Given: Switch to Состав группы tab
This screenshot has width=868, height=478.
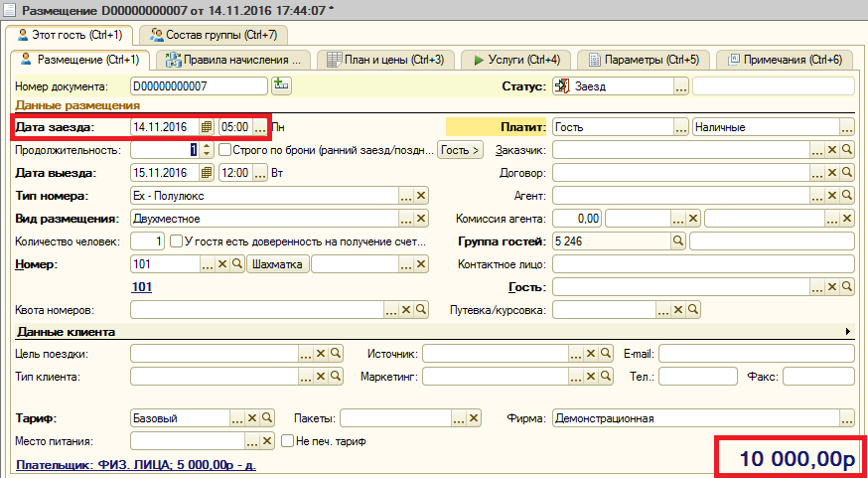Looking at the screenshot, I should tap(214, 36).
